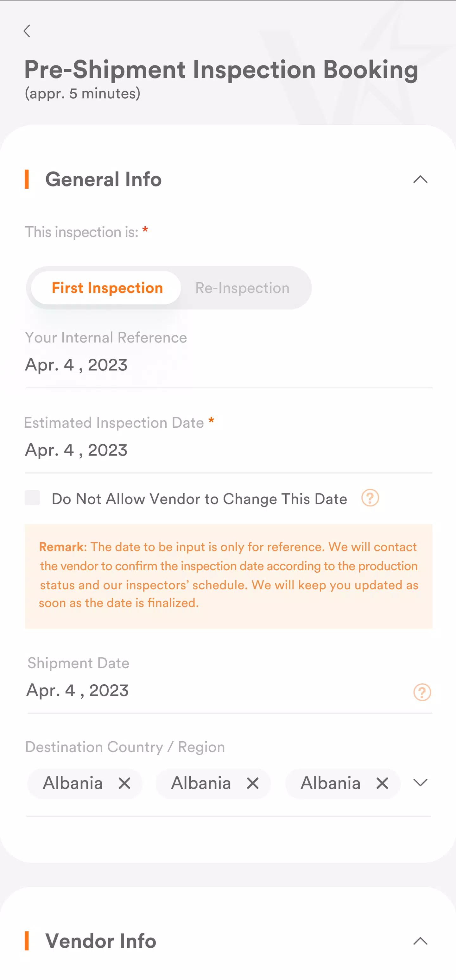Remove the third Albania country chip
Image resolution: width=456 pixels, height=980 pixels.
pyautogui.click(x=382, y=783)
